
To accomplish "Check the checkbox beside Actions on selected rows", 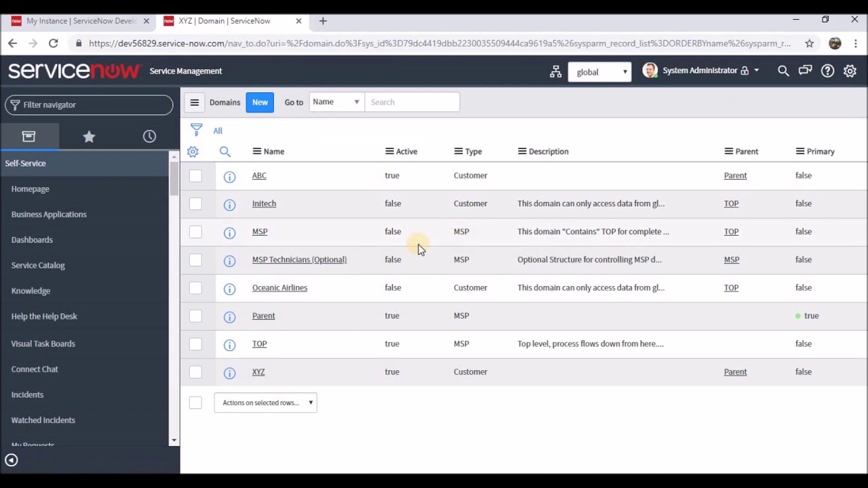I will coord(195,402).
